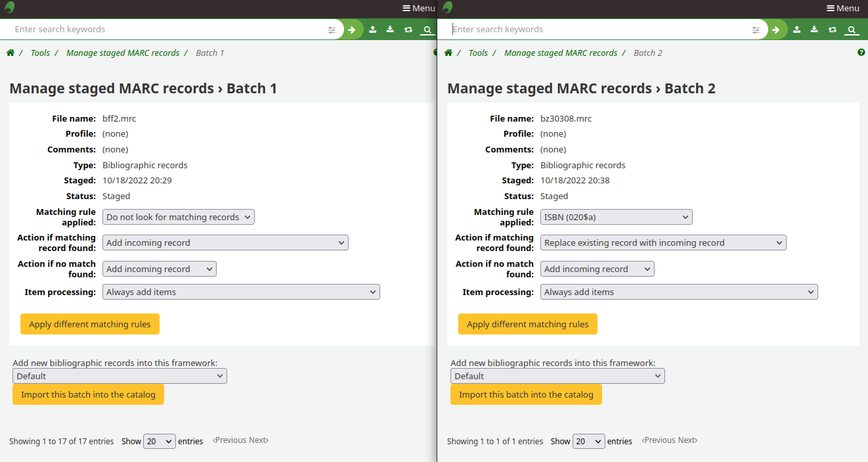Open 'Replace existing record with incoming record' dropdown
This screenshot has height=462, width=868.
(663, 243)
